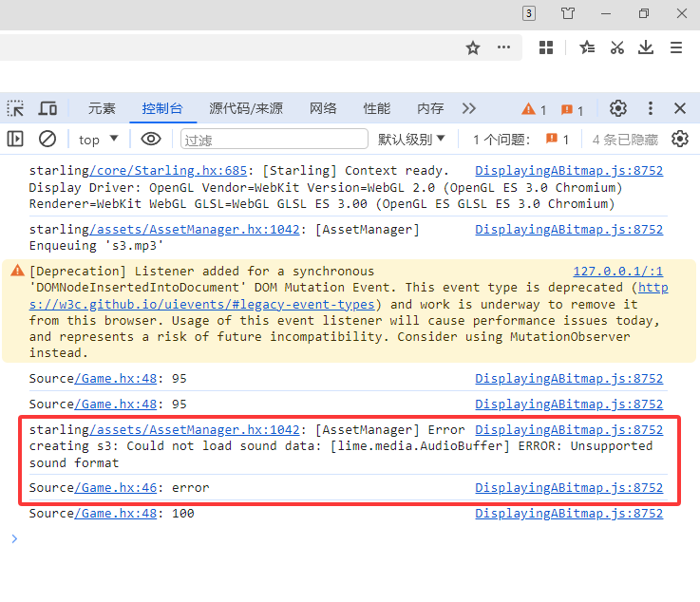Open the 127.0.0.1/:1 deprecation source link
Viewport: 700px width, 602px height.
(617, 271)
